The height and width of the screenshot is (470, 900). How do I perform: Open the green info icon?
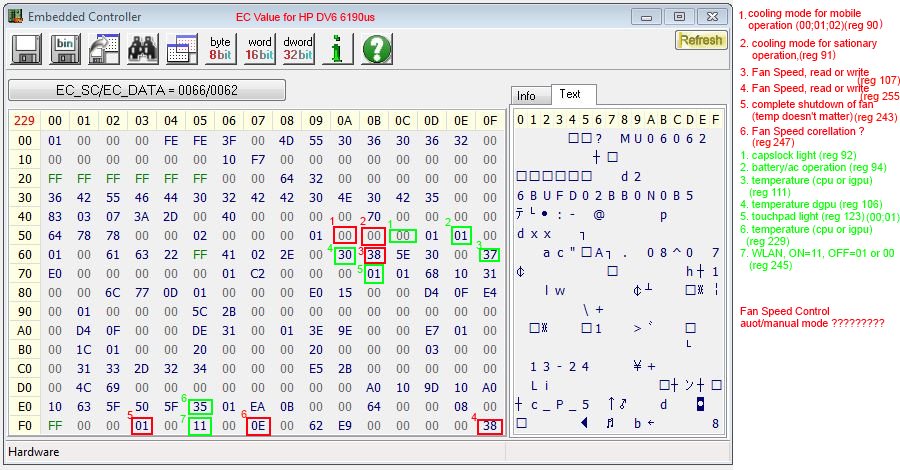(338, 49)
